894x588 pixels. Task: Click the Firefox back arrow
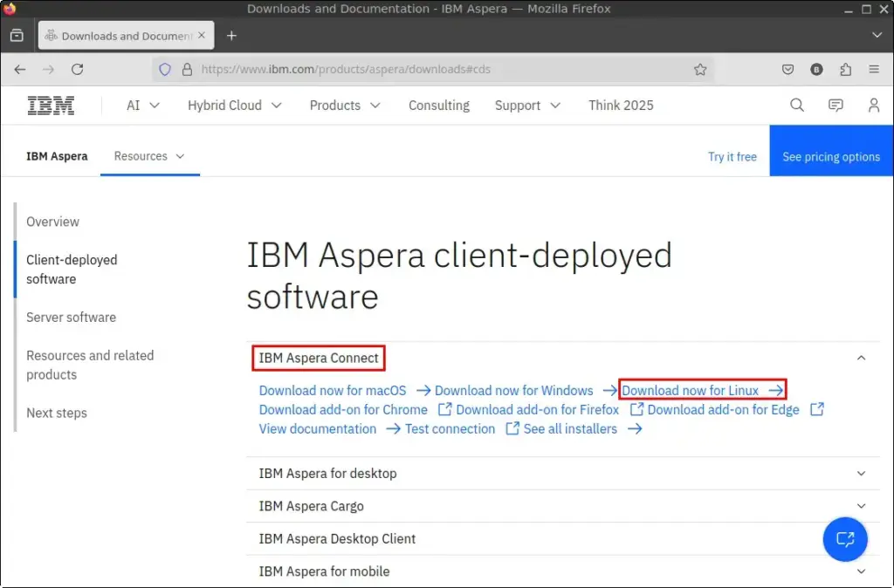click(20, 70)
